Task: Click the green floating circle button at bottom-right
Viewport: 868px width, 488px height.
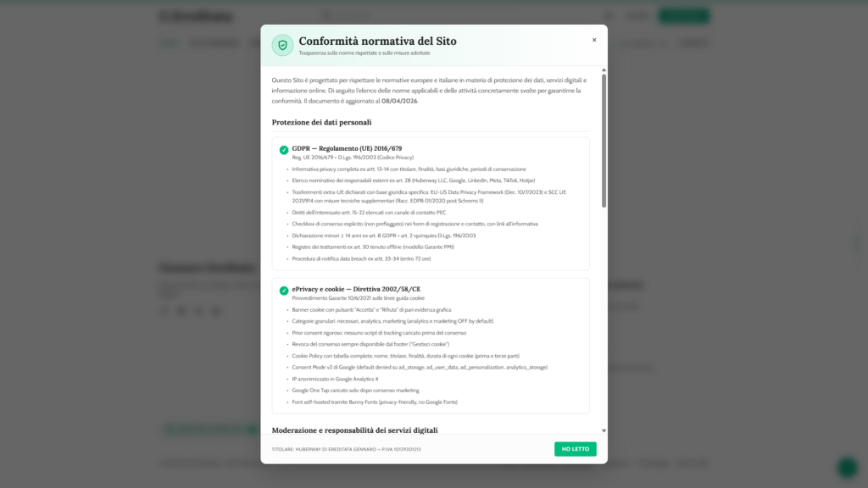Action: click(846, 467)
